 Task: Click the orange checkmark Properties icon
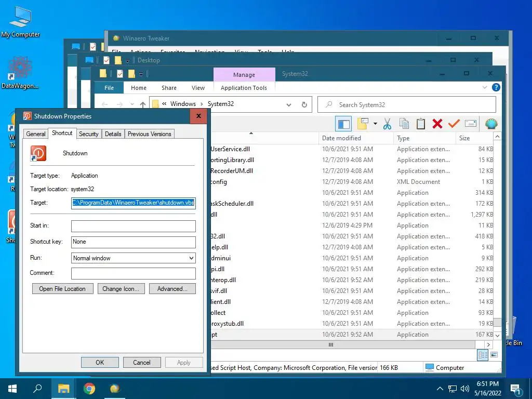tap(454, 124)
